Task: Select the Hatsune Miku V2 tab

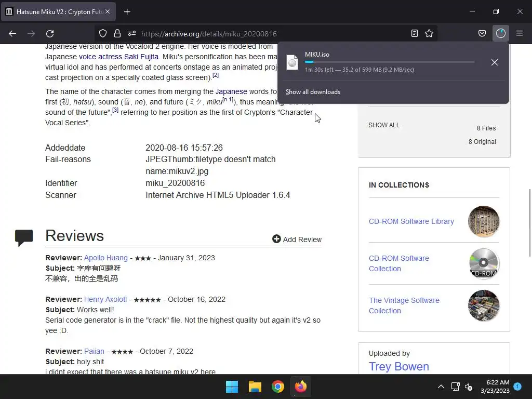Action: click(x=58, y=12)
